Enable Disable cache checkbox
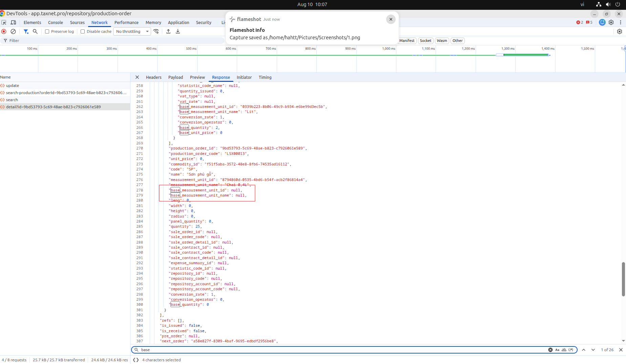Viewport: 626px width, 364px height. click(83, 31)
